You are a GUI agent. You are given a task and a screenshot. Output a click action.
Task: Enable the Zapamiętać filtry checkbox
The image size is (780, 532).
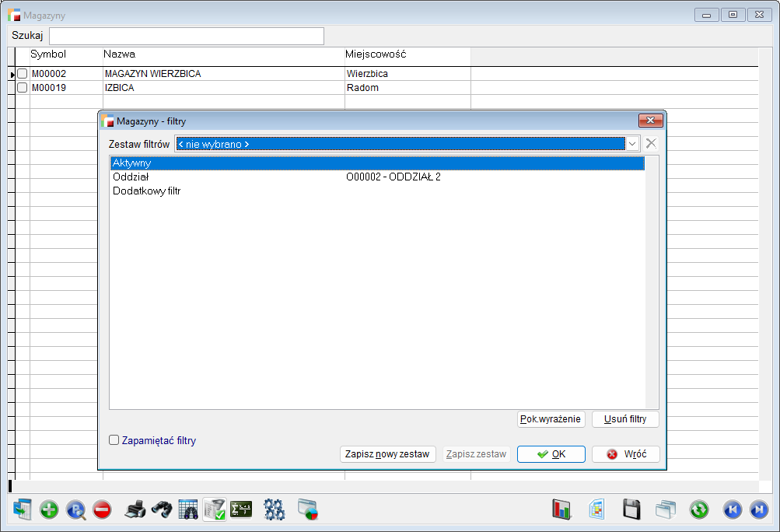coord(114,440)
